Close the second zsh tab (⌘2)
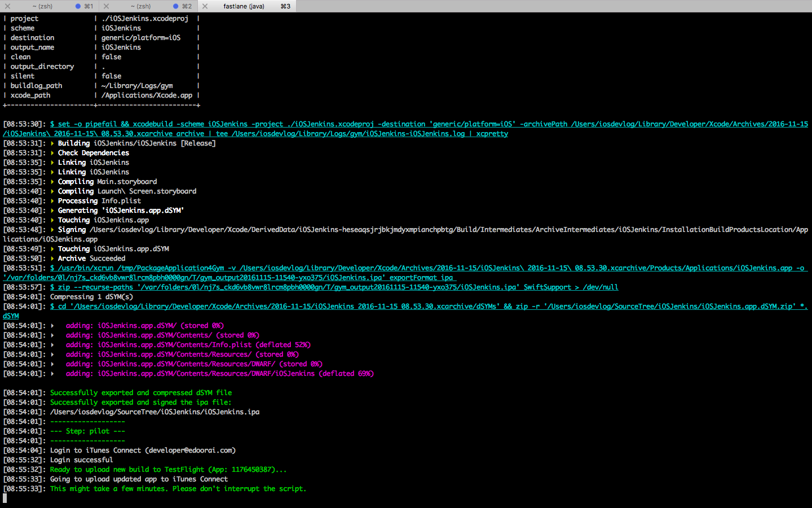The height and width of the screenshot is (508, 812). point(106,6)
